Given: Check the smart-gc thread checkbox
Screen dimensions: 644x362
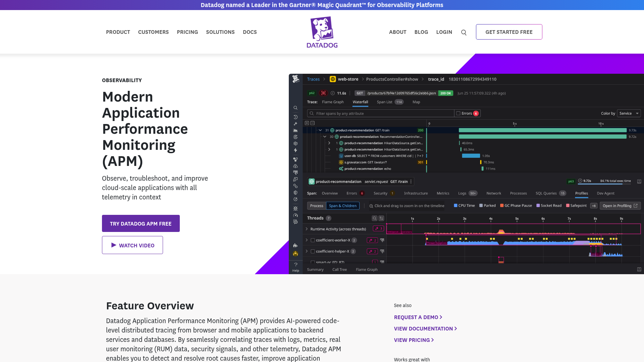Looking at the screenshot, I should (x=313, y=262).
